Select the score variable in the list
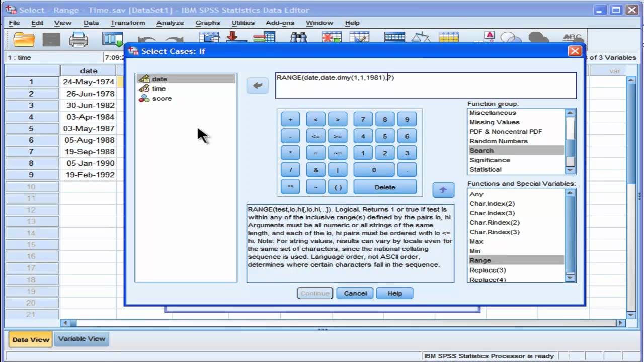The width and height of the screenshot is (644, 362). [x=186, y=98]
